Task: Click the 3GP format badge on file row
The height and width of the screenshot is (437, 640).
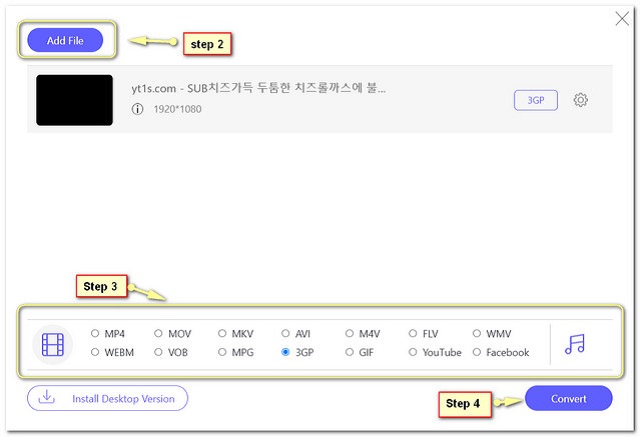Action: [x=536, y=100]
